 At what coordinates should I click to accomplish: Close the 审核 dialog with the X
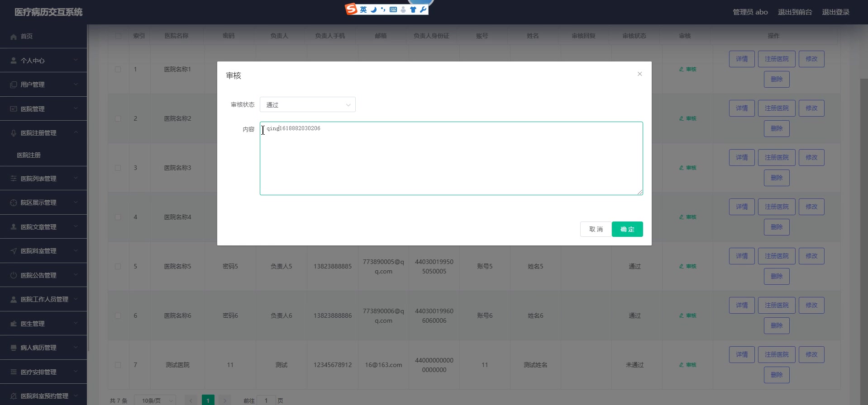(639, 74)
